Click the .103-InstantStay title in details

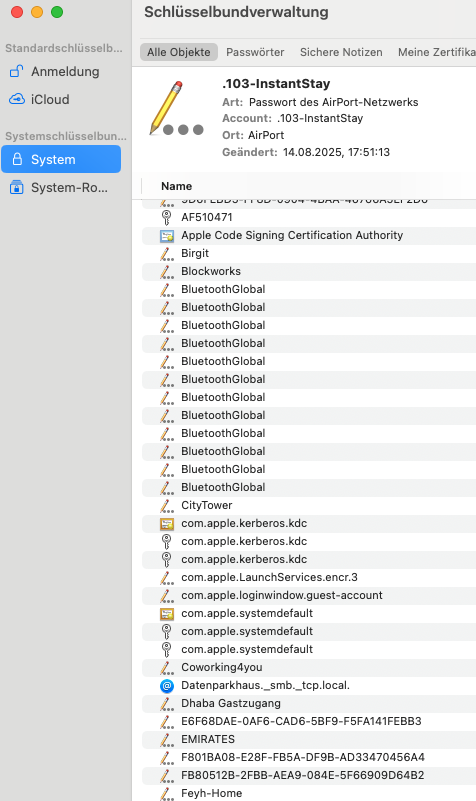[x=276, y=84]
